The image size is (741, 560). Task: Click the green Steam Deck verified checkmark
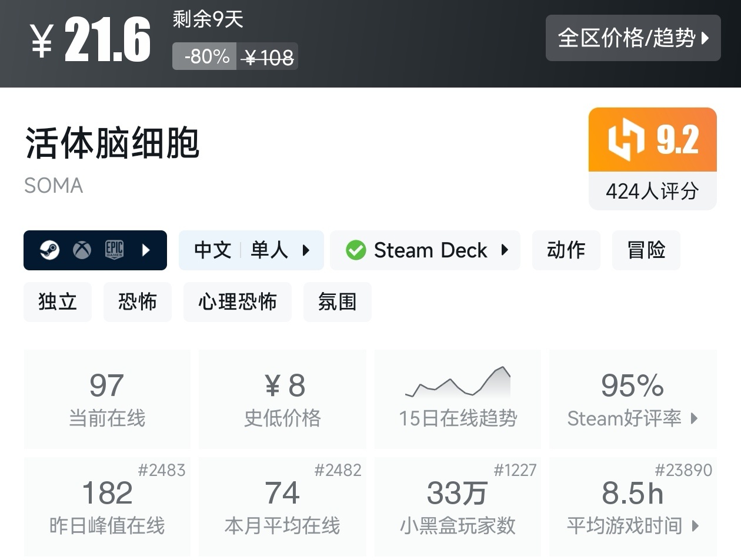[x=355, y=250]
